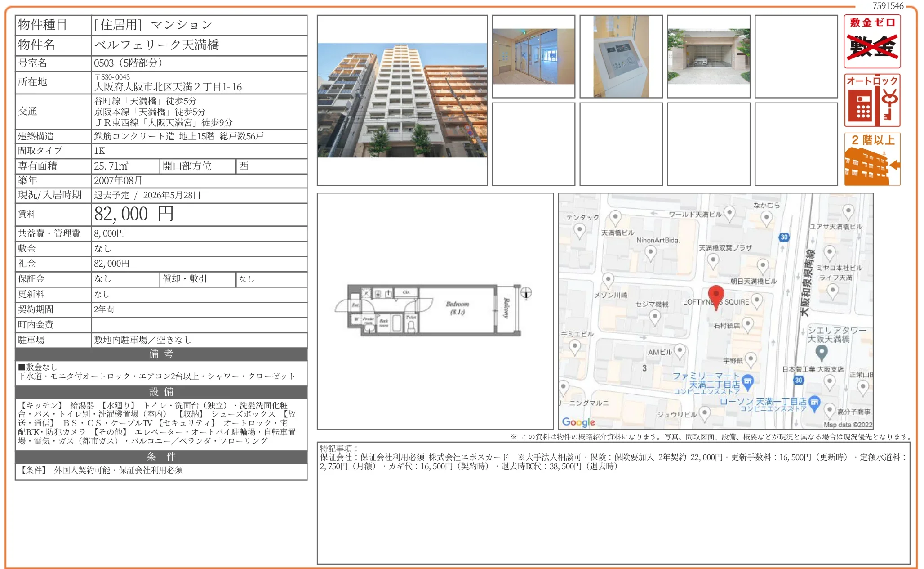This screenshot has width=924, height=569.
Task: Click the 2階以上 building icon
Action: tap(871, 159)
